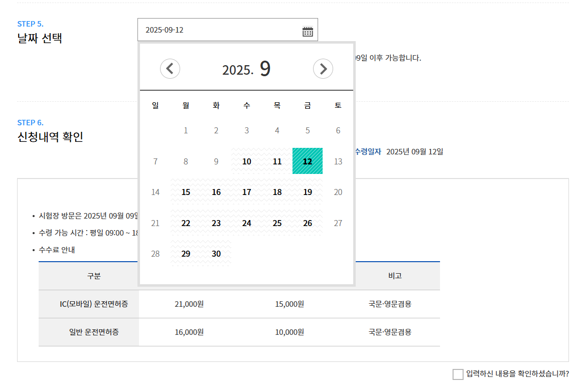
Task: Click the previous month navigation arrow
Action: pos(170,69)
